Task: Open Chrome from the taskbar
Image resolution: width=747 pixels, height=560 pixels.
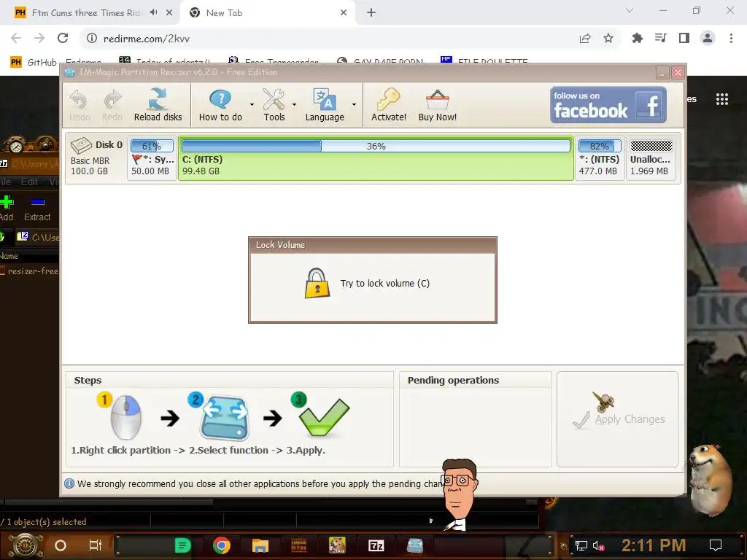Action: [222, 545]
